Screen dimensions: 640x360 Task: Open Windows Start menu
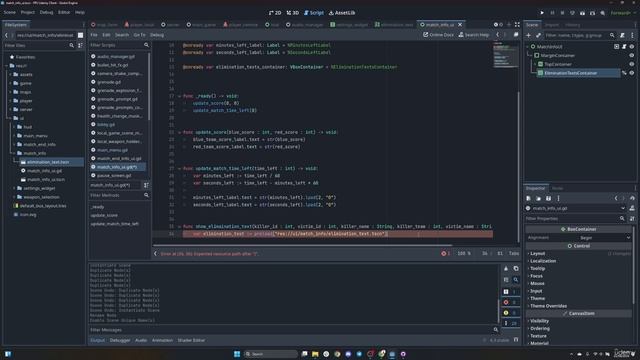pyautogui.click(x=237, y=354)
